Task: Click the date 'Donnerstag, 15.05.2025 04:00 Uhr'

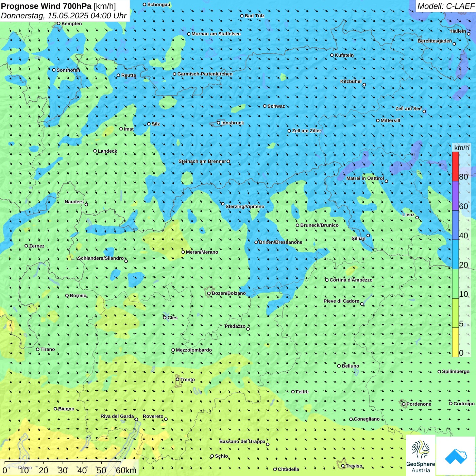Action: pyautogui.click(x=64, y=16)
